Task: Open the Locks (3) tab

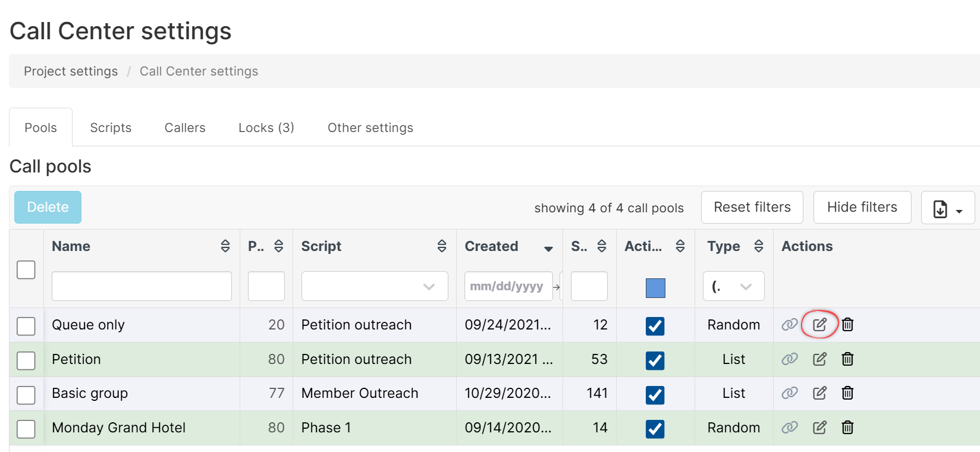Action: pos(266,127)
